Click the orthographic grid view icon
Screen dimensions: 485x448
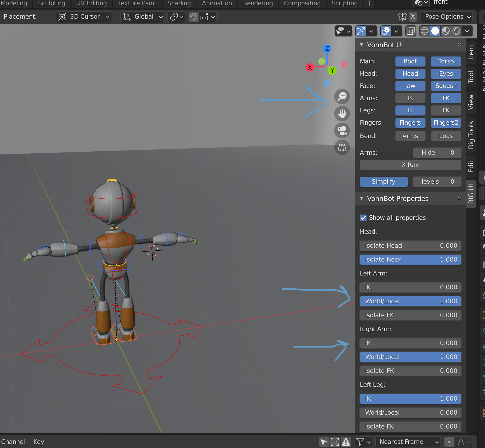[x=342, y=147]
